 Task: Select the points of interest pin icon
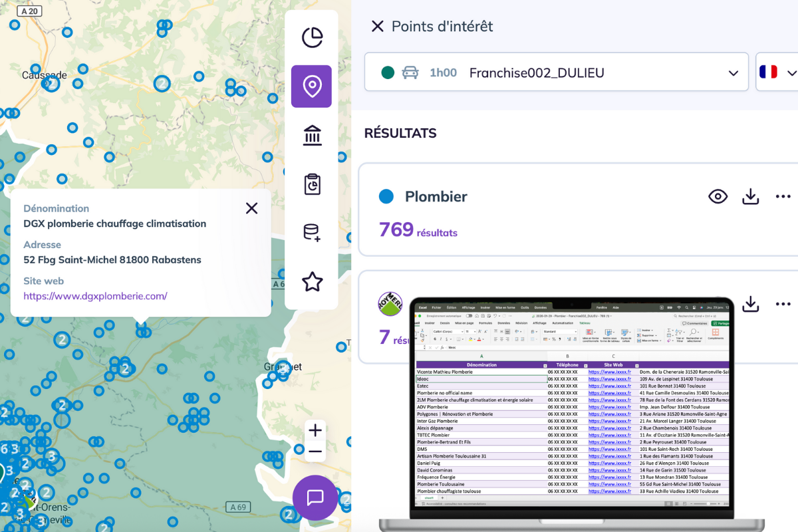(x=312, y=86)
